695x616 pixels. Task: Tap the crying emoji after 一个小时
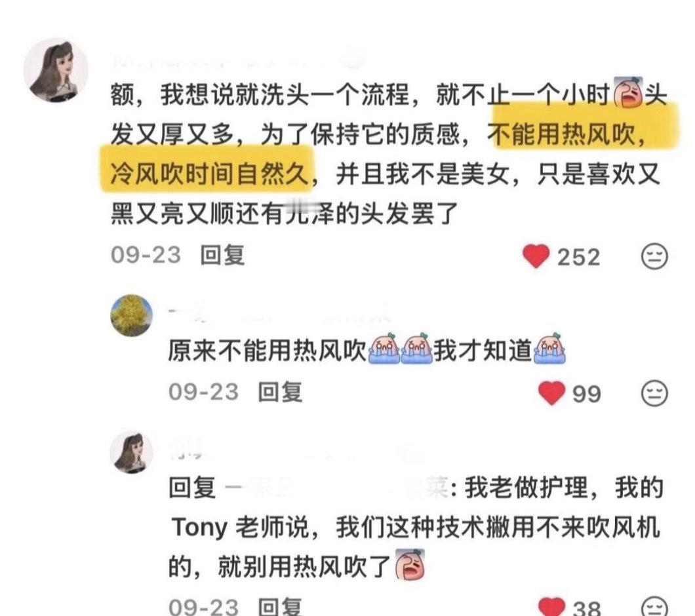coord(628,92)
